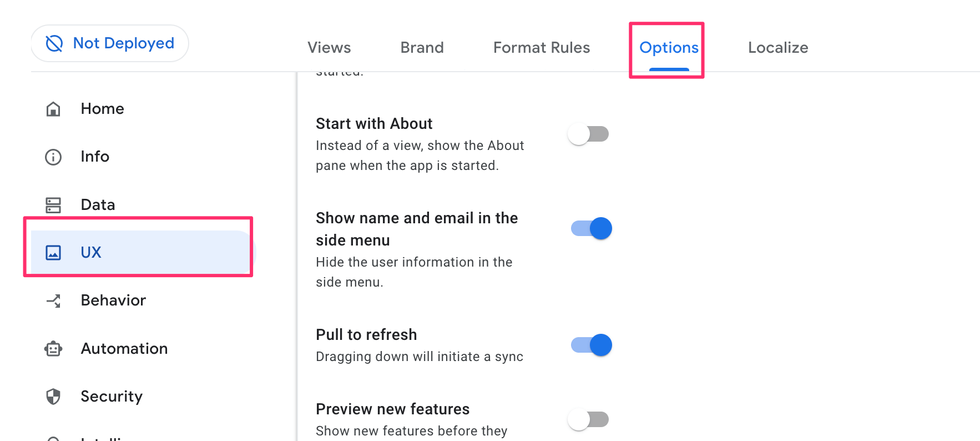Select the UX image icon
The width and height of the screenshot is (980, 441).
click(x=53, y=252)
